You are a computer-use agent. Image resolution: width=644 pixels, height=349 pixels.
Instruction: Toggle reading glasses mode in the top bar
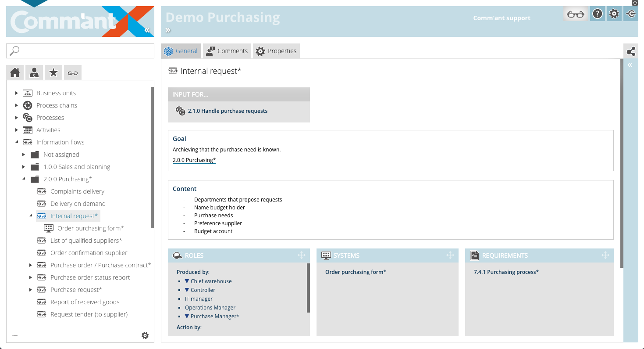pyautogui.click(x=575, y=14)
